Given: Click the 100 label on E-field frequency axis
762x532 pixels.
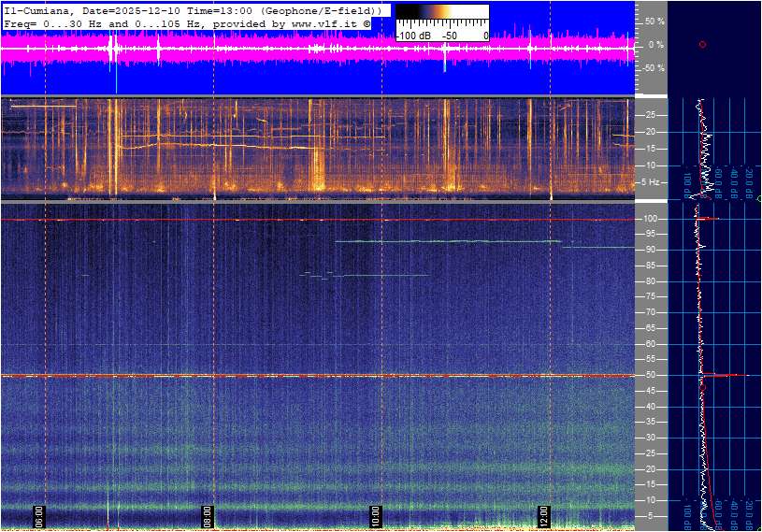Looking at the screenshot, I should click(651, 219).
